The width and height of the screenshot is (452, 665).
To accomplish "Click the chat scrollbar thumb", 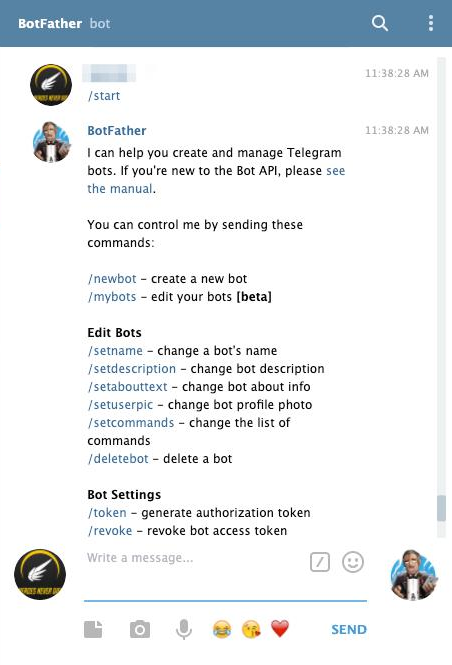I will (x=441, y=508).
